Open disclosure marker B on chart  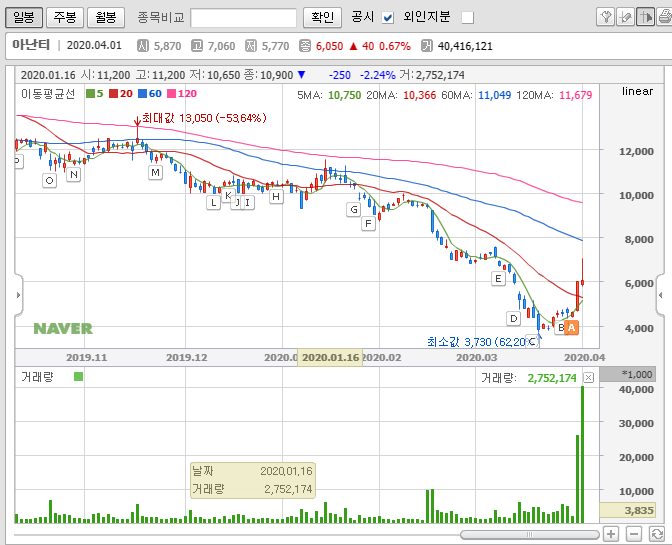(561, 328)
